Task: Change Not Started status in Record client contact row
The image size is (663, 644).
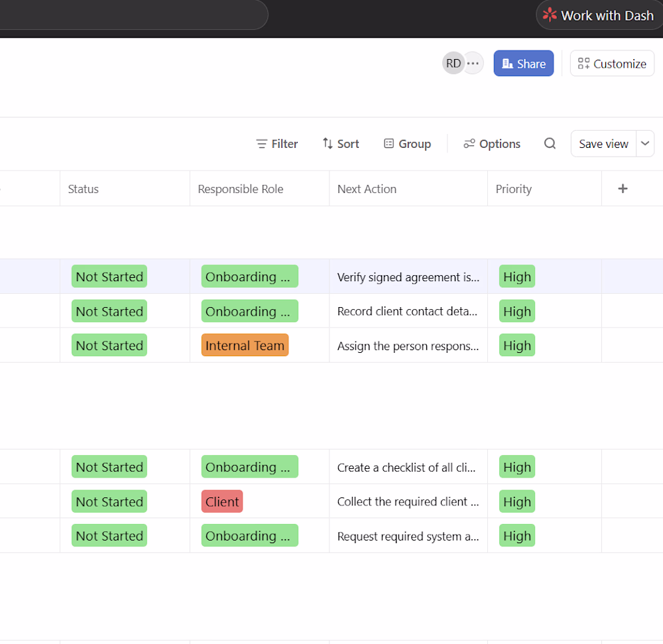Action: 109,311
